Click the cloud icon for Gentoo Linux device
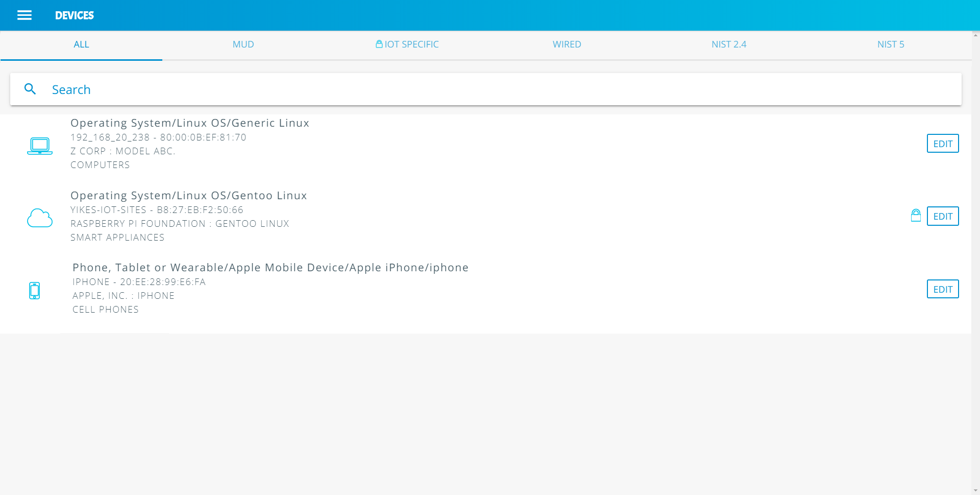This screenshot has height=495, width=980. (x=40, y=218)
